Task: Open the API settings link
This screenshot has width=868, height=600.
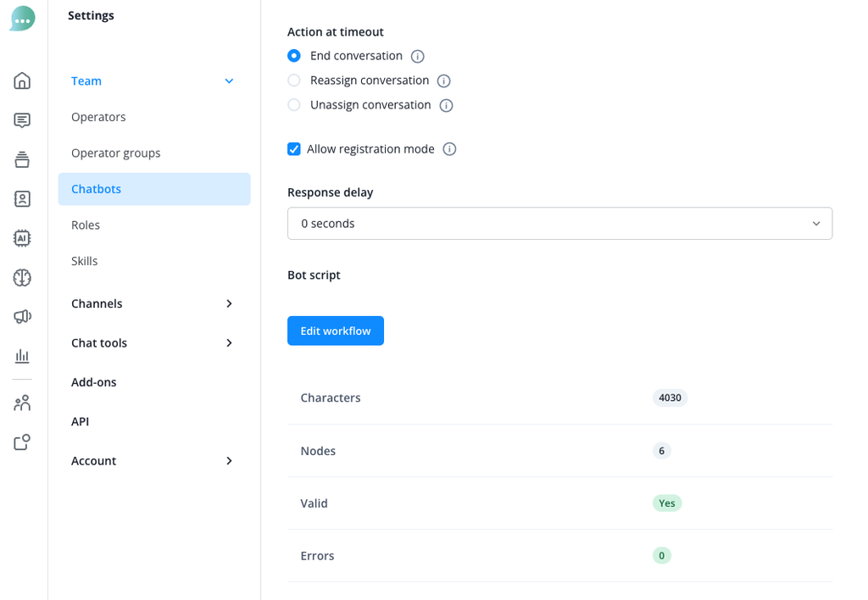Action: pyautogui.click(x=81, y=421)
